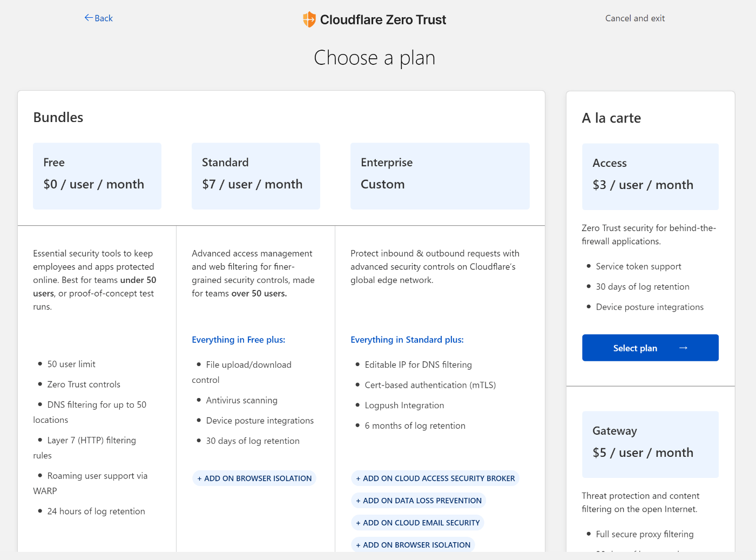Go back using the Back link
This screenshot has height=560, width=756.
[x=98, y=18]
